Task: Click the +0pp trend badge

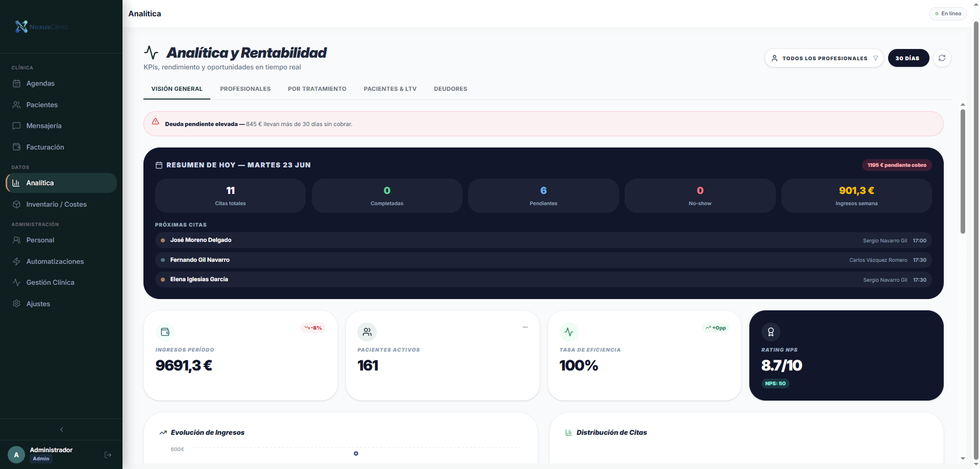Action: (716, 328)
